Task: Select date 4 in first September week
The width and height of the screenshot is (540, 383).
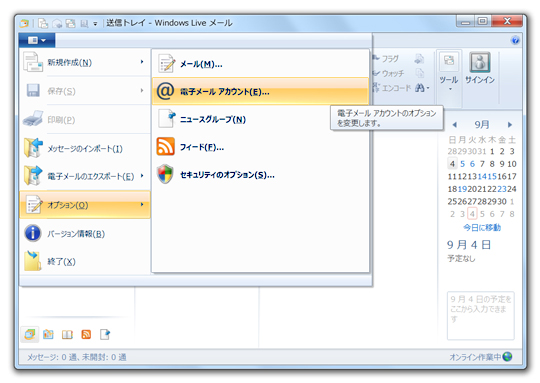Action: [x=453, y=164]
